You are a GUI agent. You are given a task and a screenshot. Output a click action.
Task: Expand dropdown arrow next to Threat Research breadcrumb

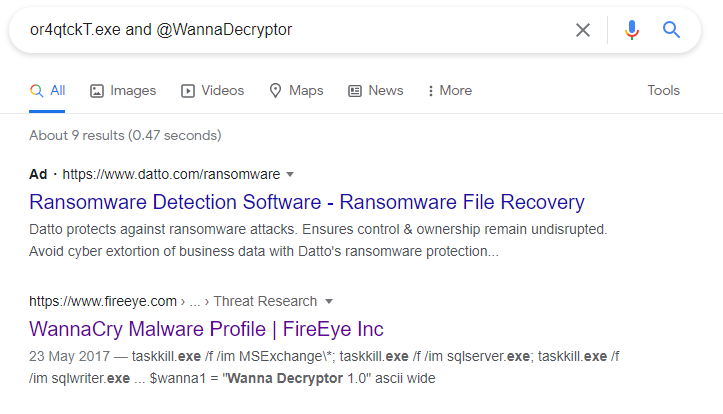(329, 302)
